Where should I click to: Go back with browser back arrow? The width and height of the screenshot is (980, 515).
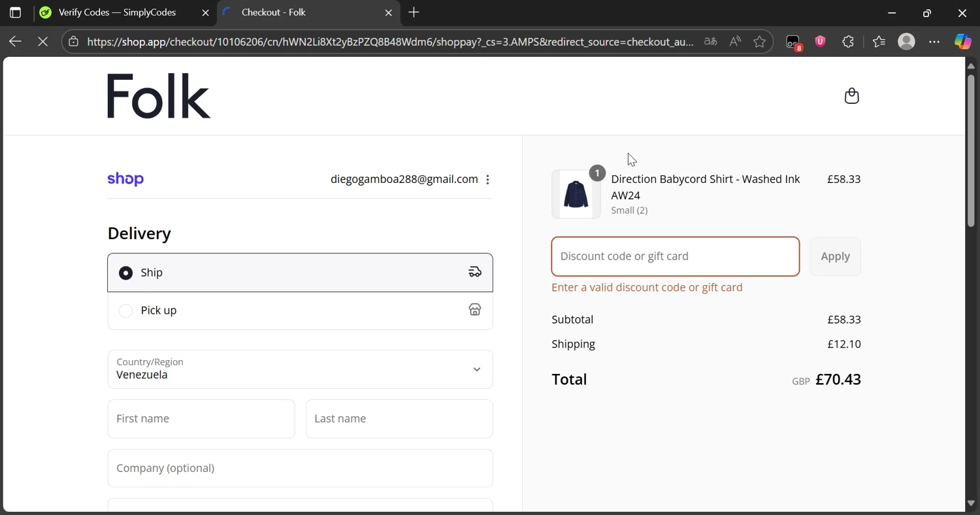(15, 42)
